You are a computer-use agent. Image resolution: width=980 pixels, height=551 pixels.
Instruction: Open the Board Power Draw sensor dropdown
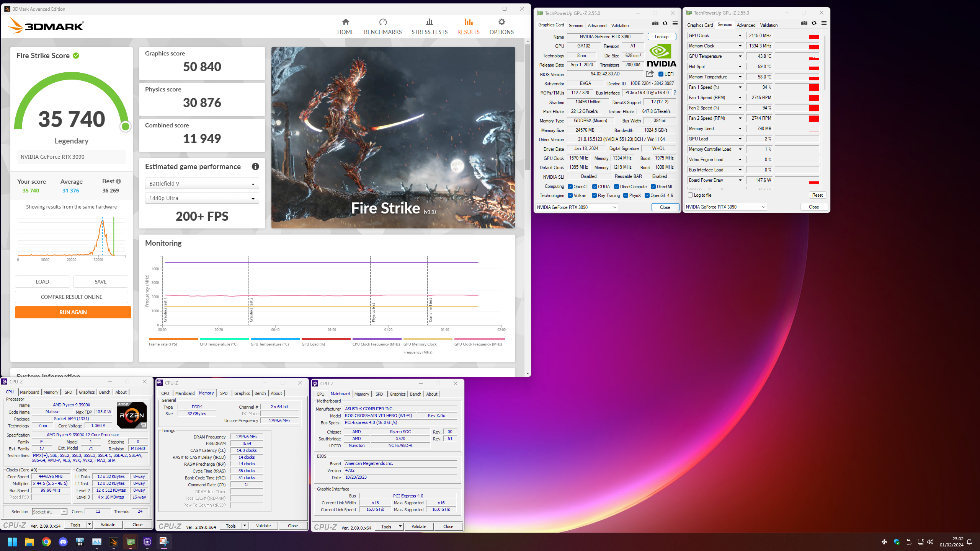tap(740, 180)
